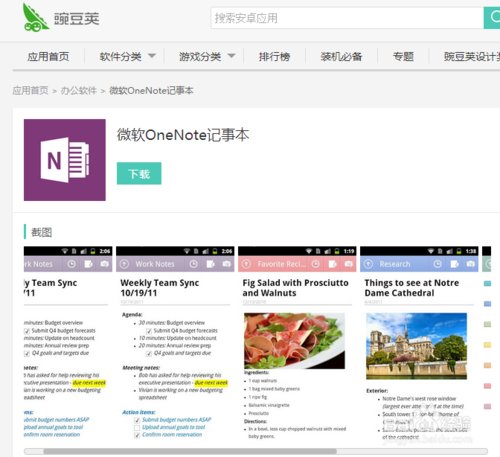Click the purple OneNote app icon

click(x=65, y=160)
